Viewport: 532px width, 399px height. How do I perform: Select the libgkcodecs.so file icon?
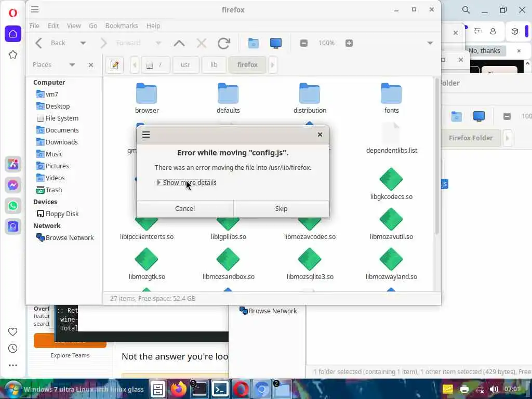[391, 179]
